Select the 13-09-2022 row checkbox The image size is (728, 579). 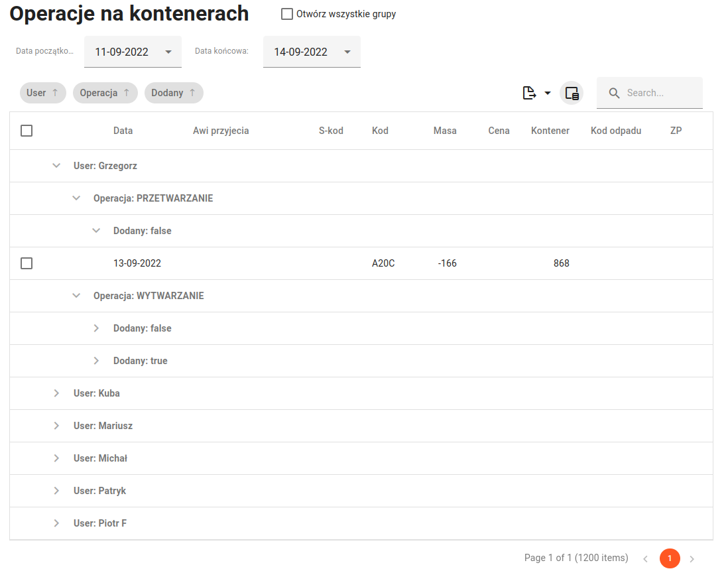pos(27,263)
